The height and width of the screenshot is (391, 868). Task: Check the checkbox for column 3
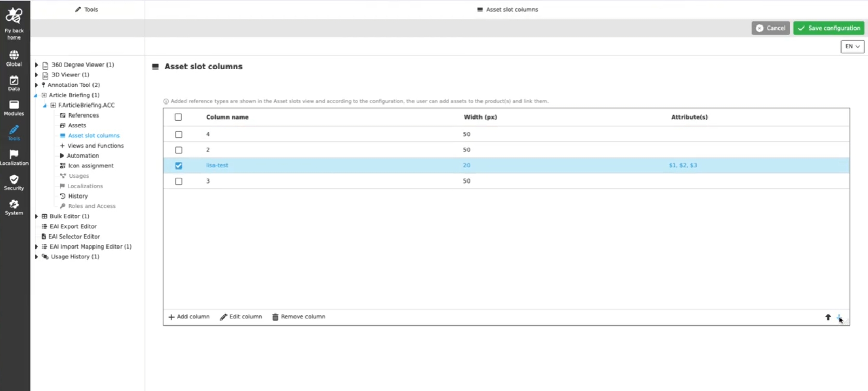179,181
